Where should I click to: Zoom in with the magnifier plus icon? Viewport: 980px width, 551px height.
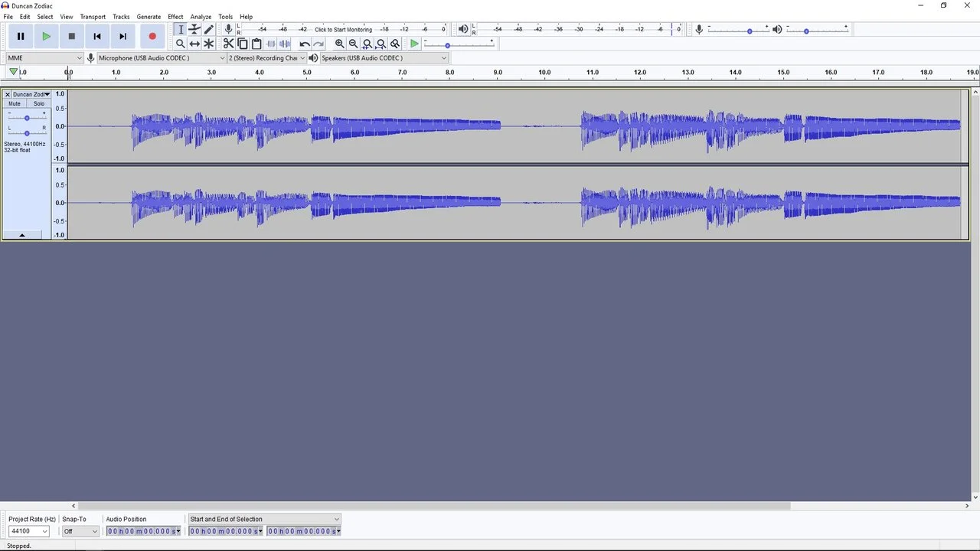[x=339, y=44]
